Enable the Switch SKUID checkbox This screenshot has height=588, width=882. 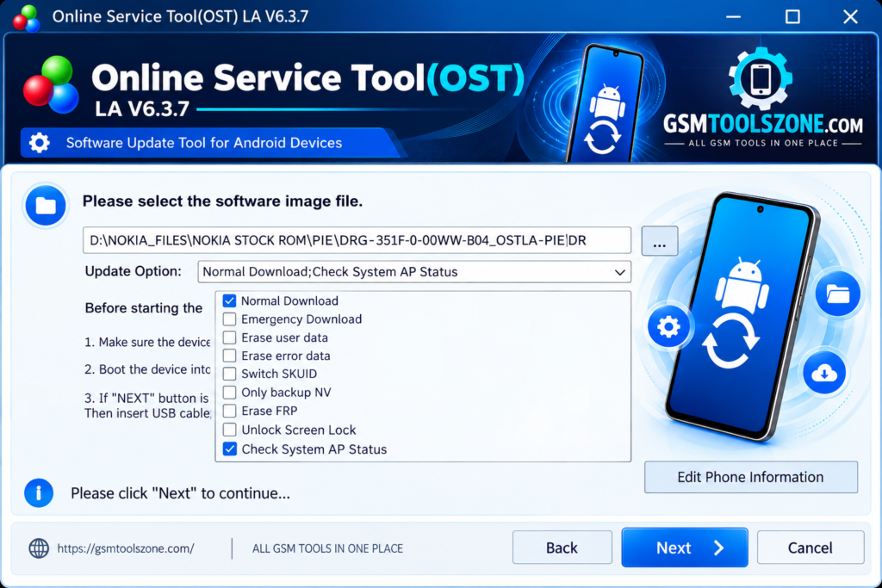pos(229,374)
